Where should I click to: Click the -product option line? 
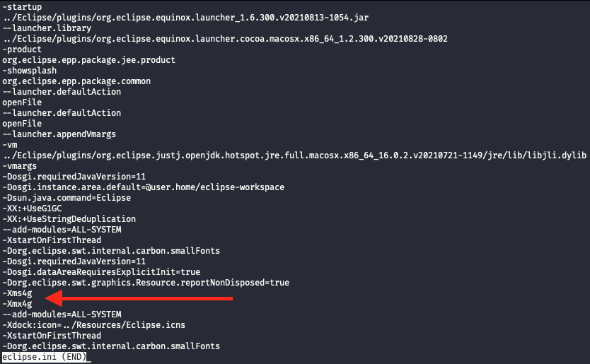point(22,49)
